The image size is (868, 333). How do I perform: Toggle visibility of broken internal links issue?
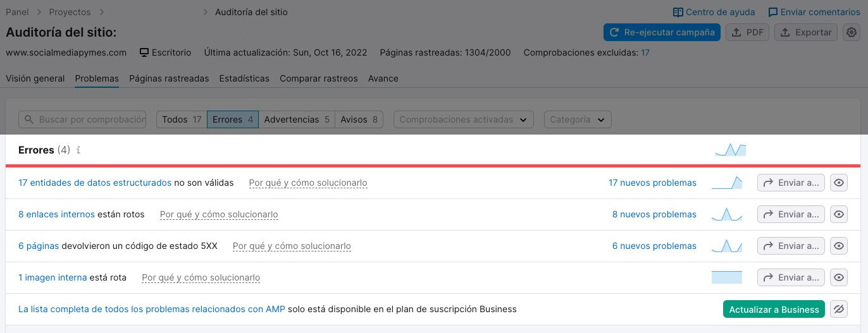(x=839, y=214)
